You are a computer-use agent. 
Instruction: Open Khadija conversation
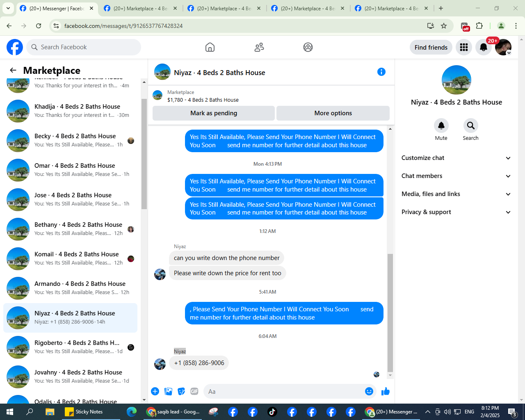(70, 111)
